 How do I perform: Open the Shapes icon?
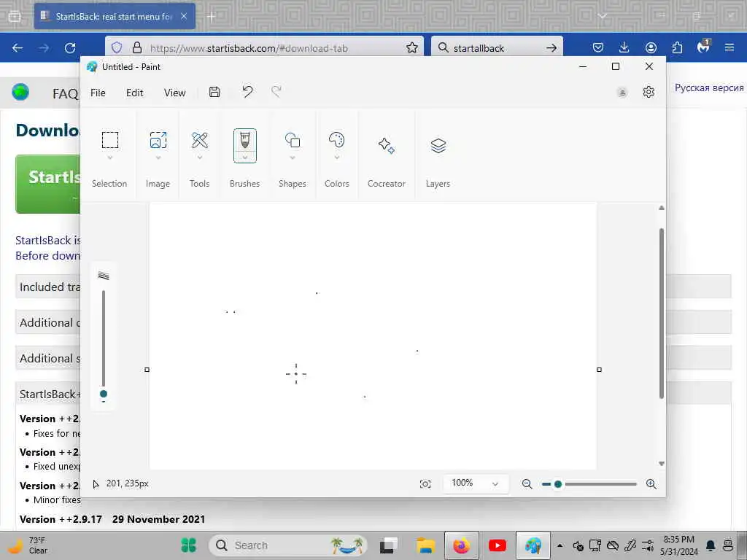click(x=293, y=140)
